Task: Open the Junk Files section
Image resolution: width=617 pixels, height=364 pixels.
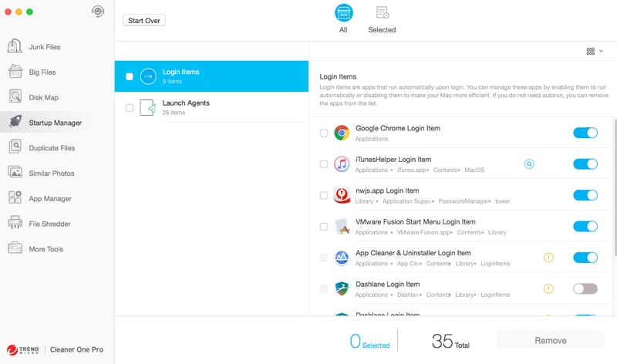Action: point(45,47)
